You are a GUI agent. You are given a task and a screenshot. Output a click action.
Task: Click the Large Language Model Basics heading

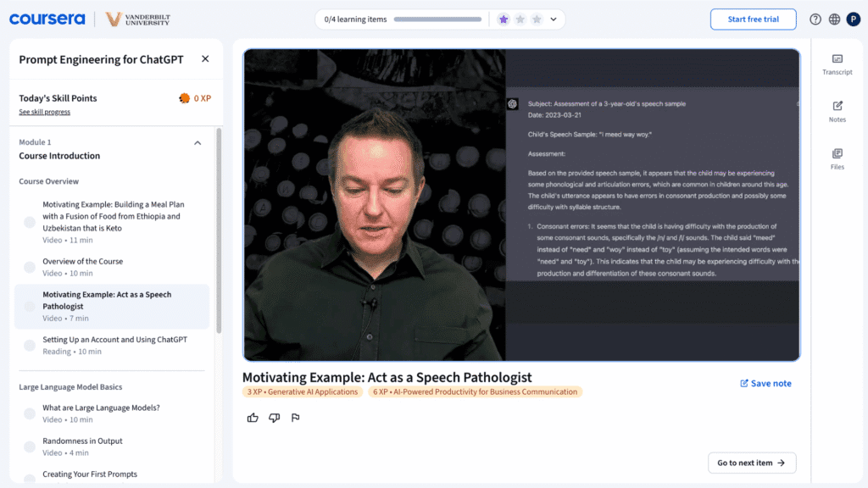[x=70, y=386]
